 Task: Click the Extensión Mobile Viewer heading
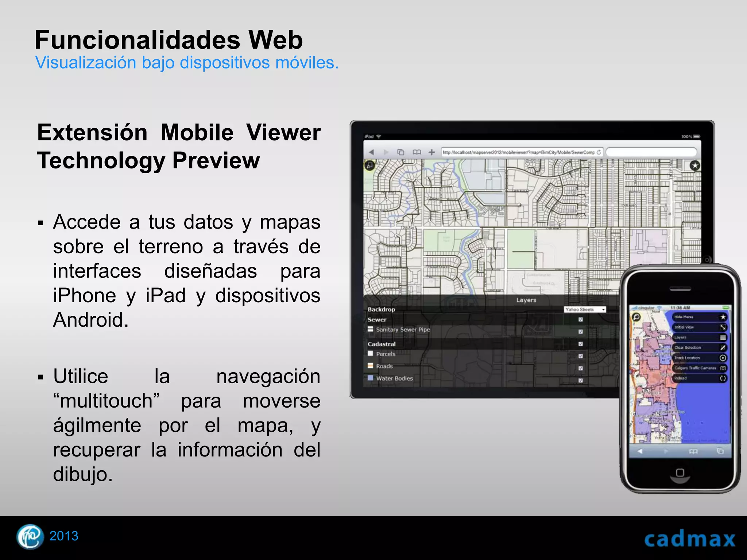tap(179, 147)
